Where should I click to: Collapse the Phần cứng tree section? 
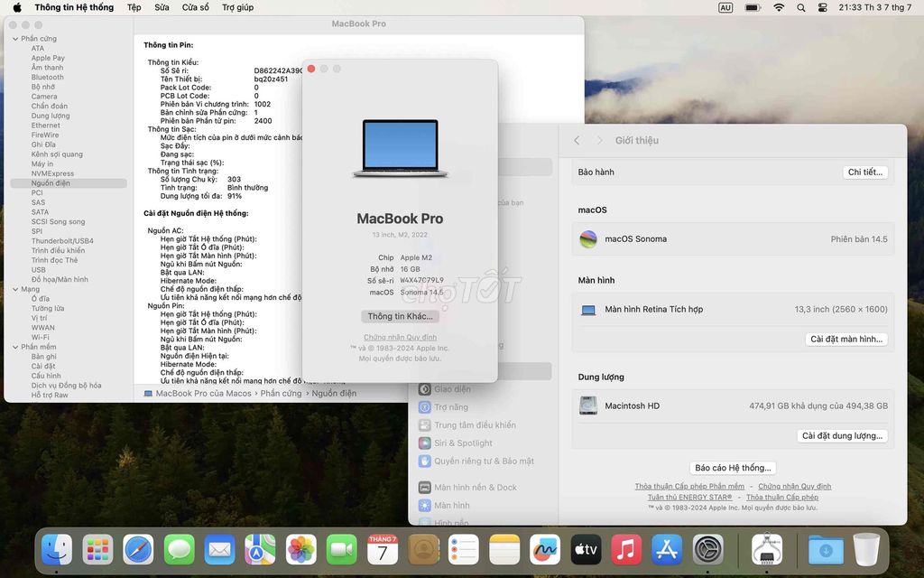pos(15,39)
